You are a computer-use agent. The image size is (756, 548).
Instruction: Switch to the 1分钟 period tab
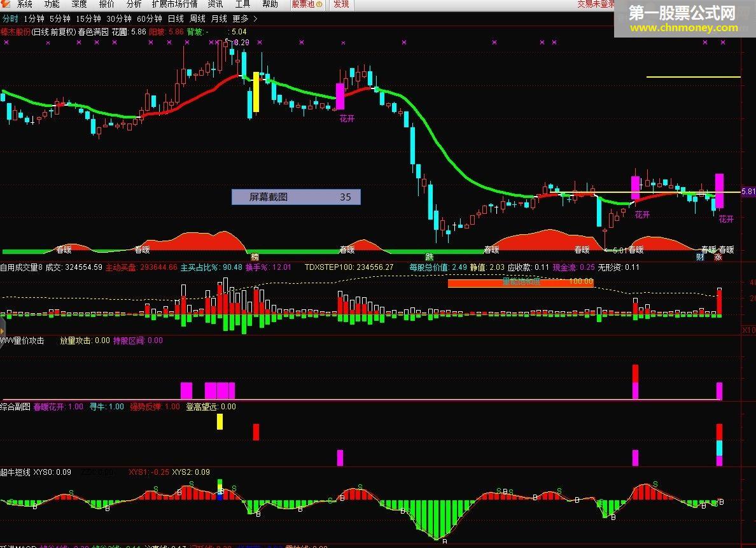coord(34,19)
